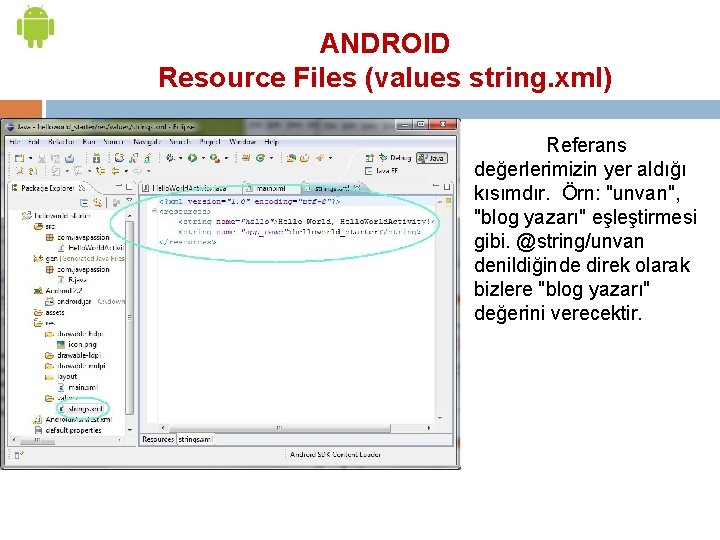Open the Search toolbar dropdown arrow
This screenshot has height=540, width=720.
click(x=330, y=158)
